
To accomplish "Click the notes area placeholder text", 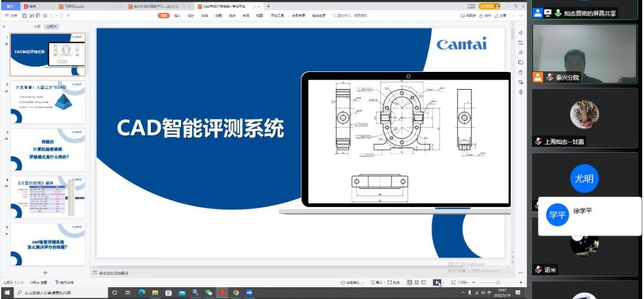I will tap(114, 273).
